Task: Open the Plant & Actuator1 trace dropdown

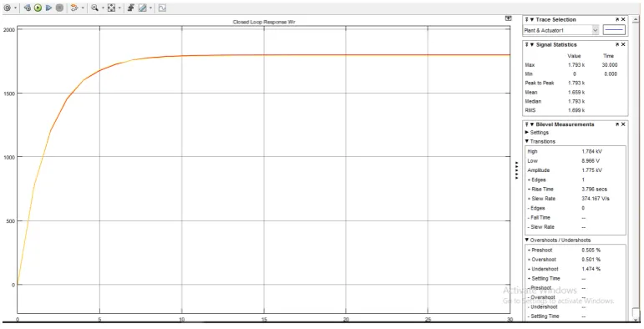Action: tap(595, 30)
